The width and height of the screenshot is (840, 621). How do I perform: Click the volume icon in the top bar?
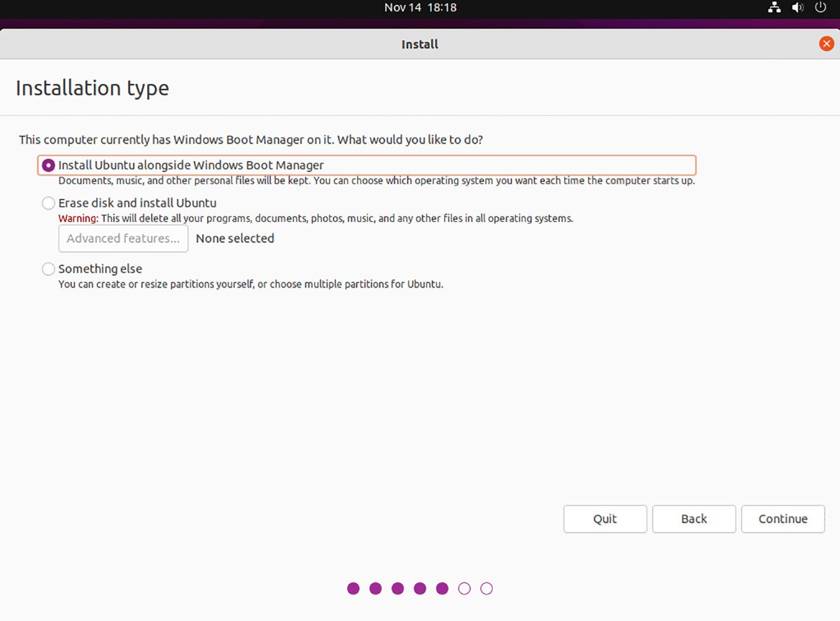point(798,8)
